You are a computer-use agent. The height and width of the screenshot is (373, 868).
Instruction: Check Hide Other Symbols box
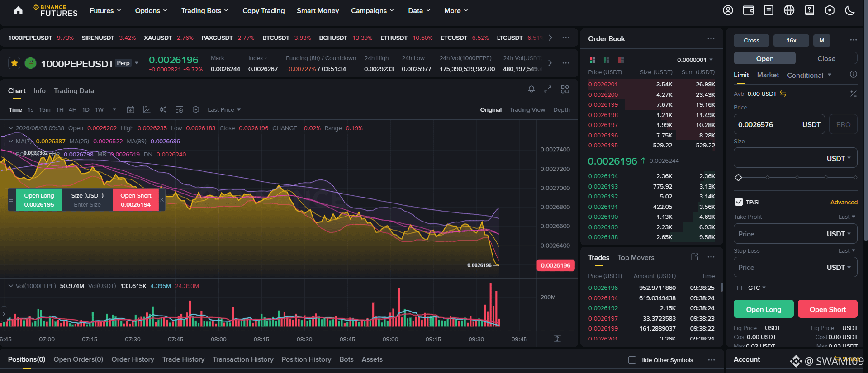coord(632,360)
